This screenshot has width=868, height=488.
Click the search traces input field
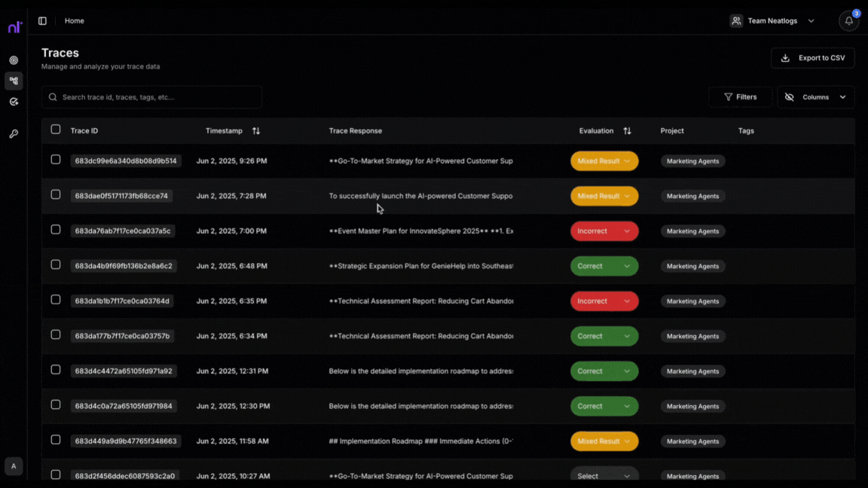[x=151, y=96]
